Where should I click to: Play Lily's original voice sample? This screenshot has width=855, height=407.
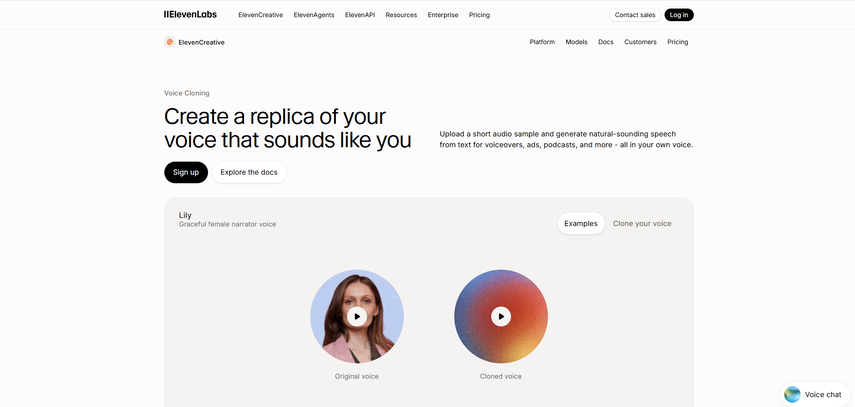click(357, 316)
